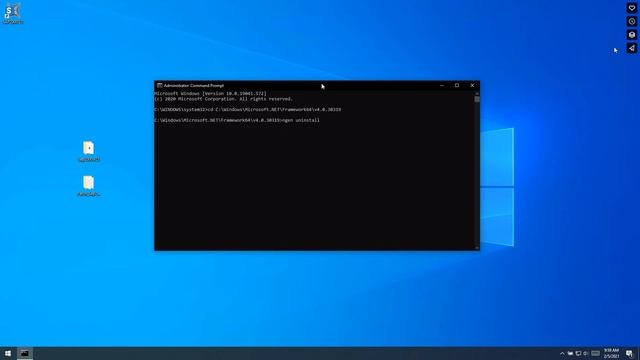Click Command Prompt title bar icon
The height and width of the screenshot is (360, 640).
click(159, 86)
